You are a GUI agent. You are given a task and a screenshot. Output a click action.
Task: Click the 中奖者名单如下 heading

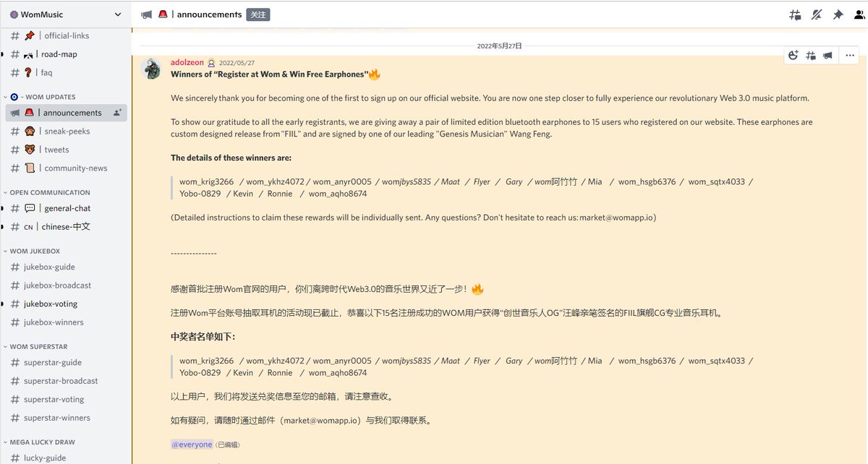pyautogui.click(x=203, y=336)
